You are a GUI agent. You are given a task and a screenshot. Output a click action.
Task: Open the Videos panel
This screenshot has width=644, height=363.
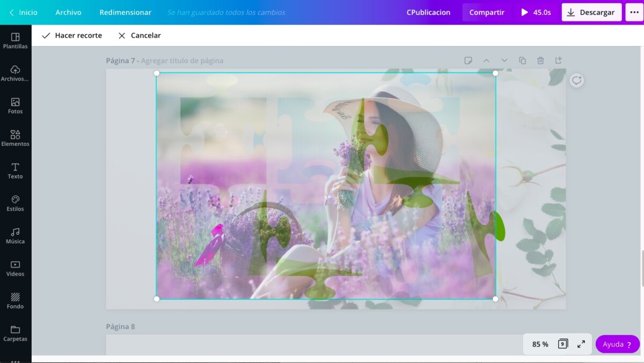(15, 268)
